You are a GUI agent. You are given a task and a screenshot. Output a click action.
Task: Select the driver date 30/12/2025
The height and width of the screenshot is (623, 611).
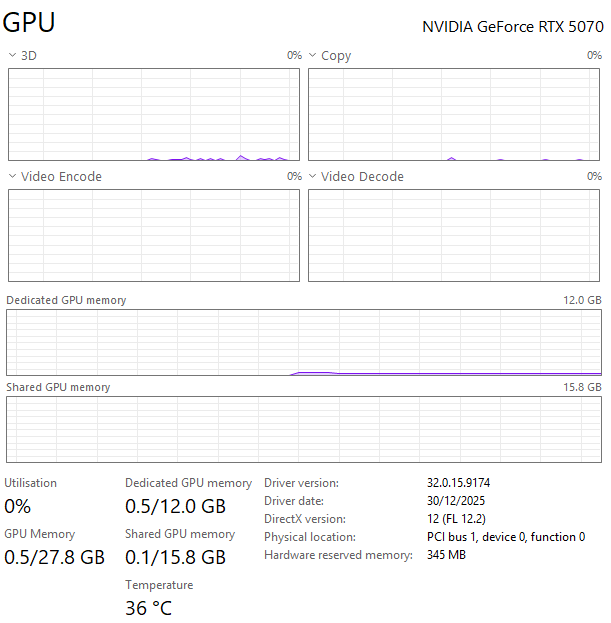click(456, 501)
